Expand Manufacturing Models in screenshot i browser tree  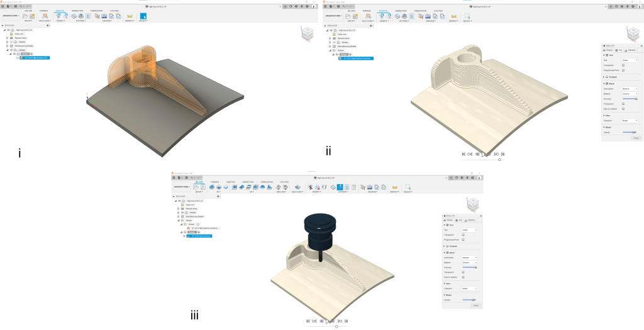[x=7, y=46]
